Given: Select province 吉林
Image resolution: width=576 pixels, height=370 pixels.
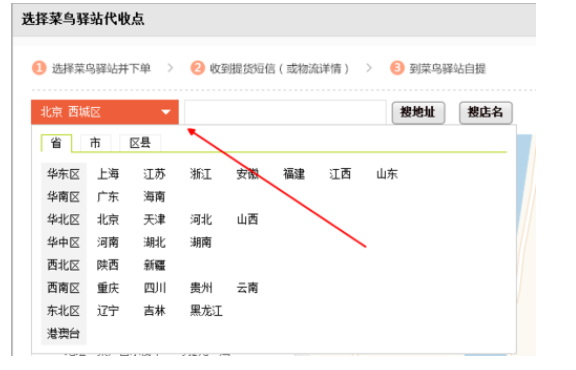Looking at the screenshot, I should (x=154, y=311).
